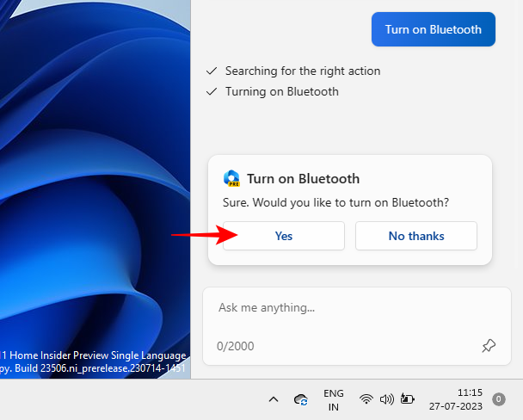Click the Turn on Bluetooth card title

click(x=303, y=179)
